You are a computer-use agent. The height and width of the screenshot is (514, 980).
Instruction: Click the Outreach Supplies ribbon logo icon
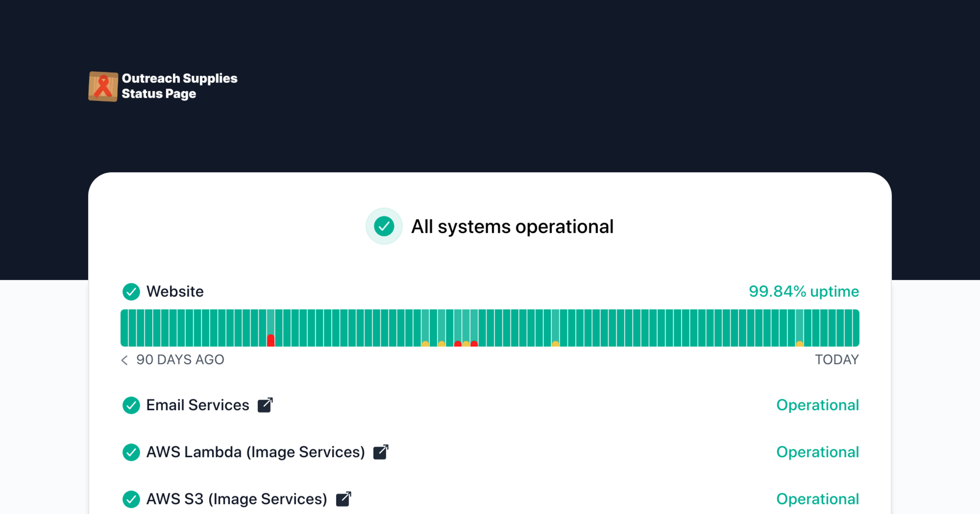point(103,86)
